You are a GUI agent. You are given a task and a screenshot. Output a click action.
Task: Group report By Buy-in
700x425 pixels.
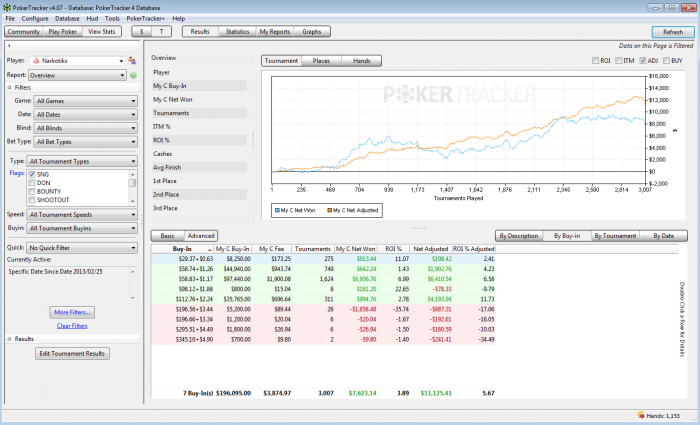tap(567, 236)
